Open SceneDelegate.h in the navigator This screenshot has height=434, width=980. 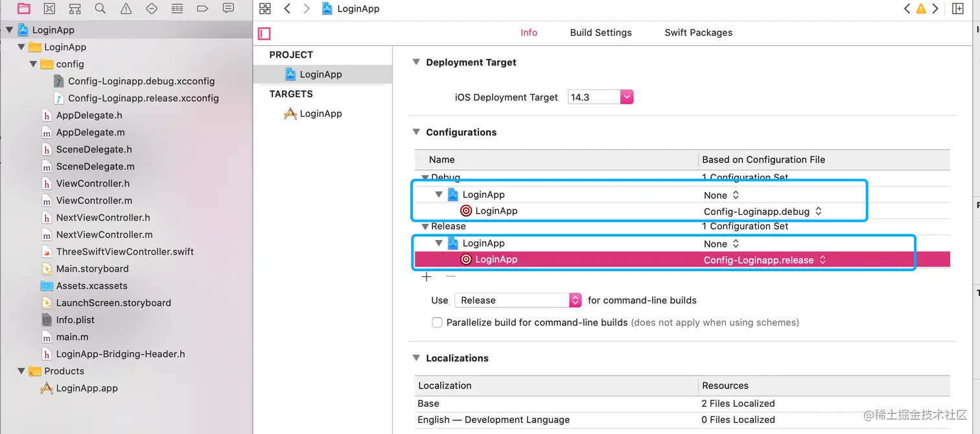click(94, 149)
